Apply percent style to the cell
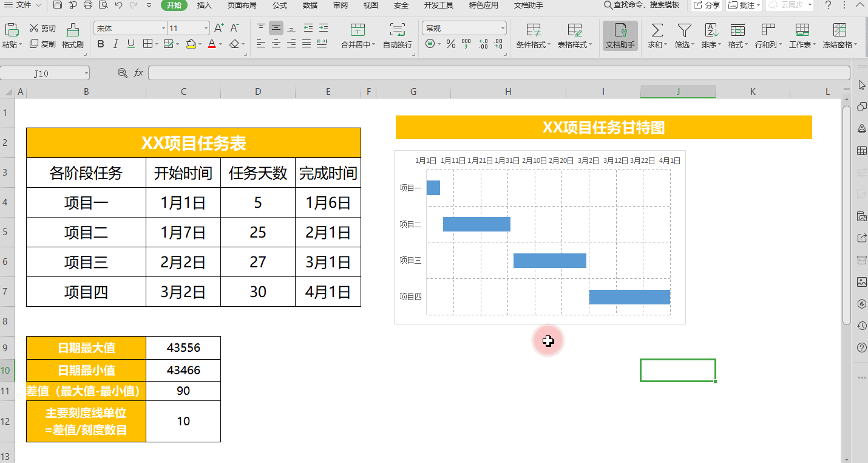The image size is (868, 463). [450, 44]
